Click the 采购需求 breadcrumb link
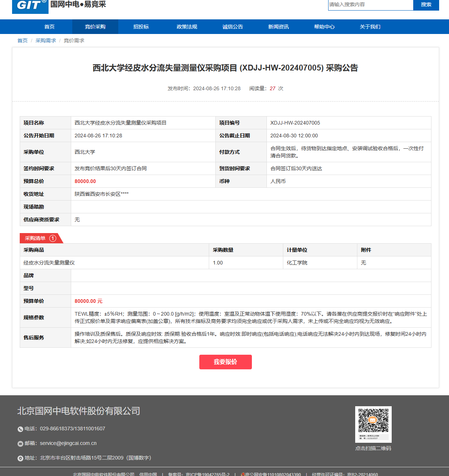Viewport: 449px width, 476px height. click(46, 41)
